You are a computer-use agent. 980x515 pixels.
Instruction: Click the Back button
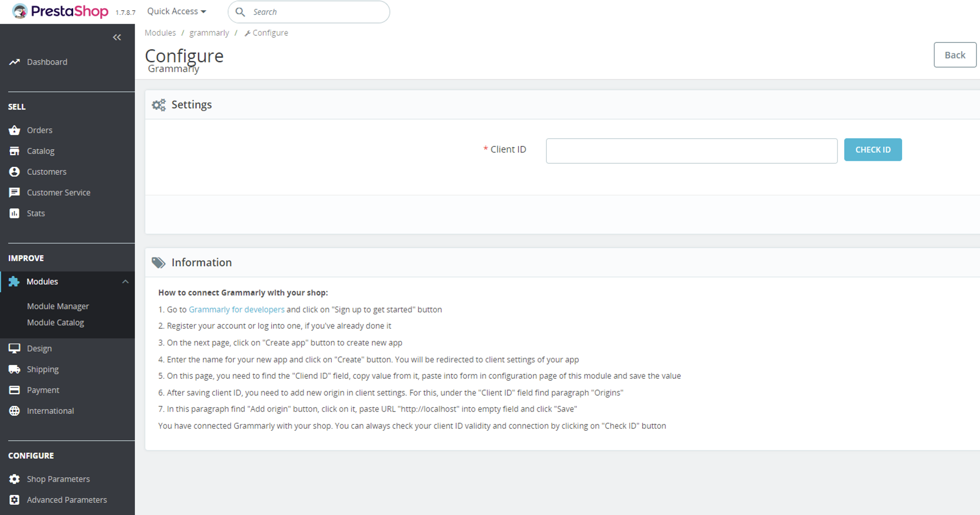point(955,55)
